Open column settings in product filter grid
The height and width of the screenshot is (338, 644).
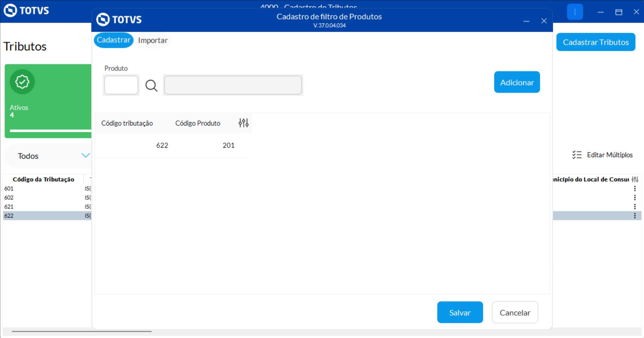tap(243, 123)
